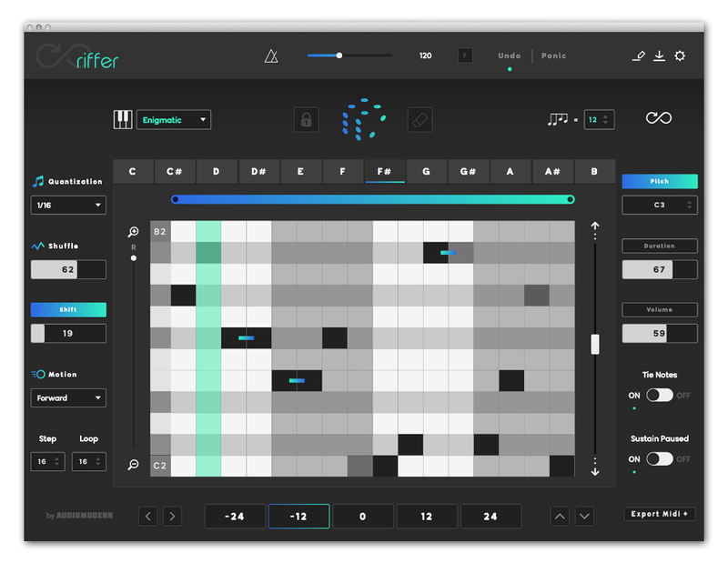
Task: Select the E root note tab
Action: click(300, 171)
